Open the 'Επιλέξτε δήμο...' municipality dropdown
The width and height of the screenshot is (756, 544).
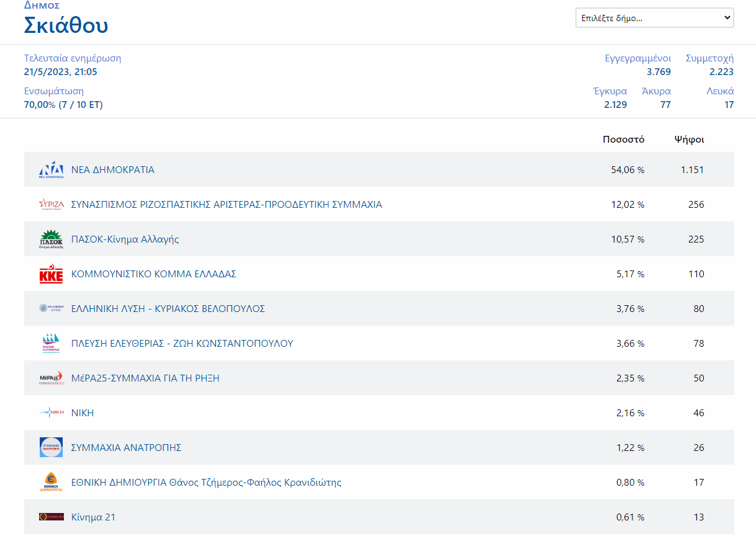coord(654,18)
